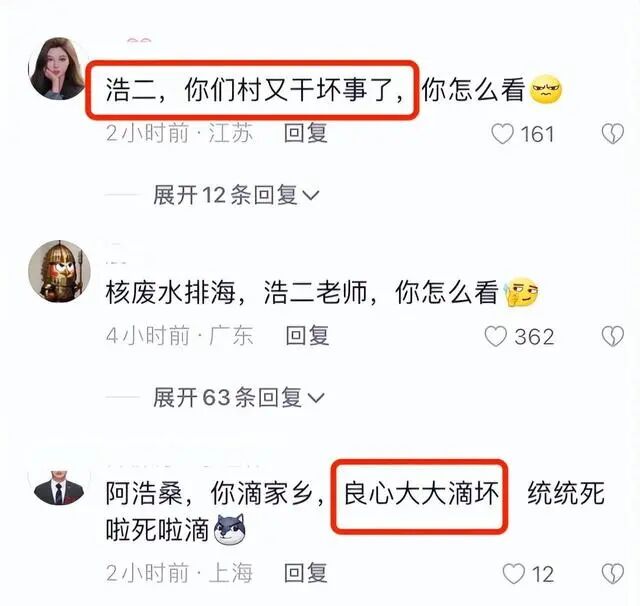The height and width of the screenshot is (606, 640).
Task: Dislike the Guangdong user's comment
Action: click(x=613, y=337)
